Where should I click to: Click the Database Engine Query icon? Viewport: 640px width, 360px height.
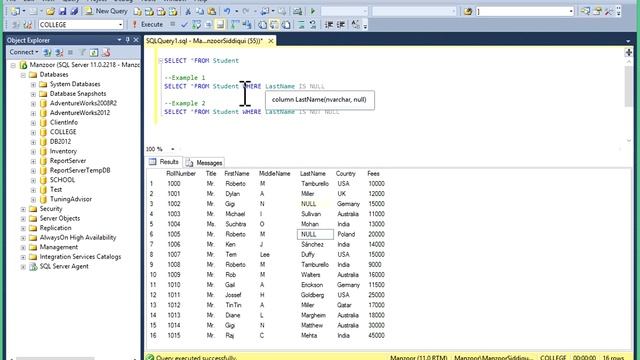tap(138, 11)
